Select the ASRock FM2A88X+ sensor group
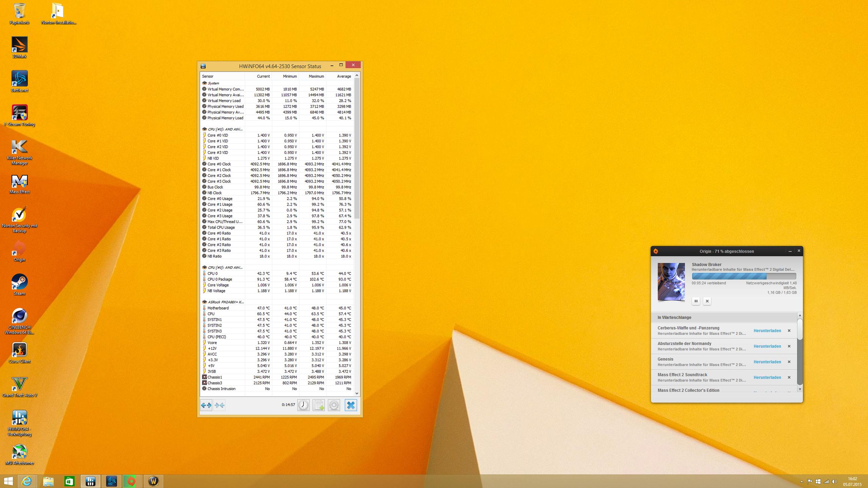This screenshot has height=488, width=868. pos(226,302)
